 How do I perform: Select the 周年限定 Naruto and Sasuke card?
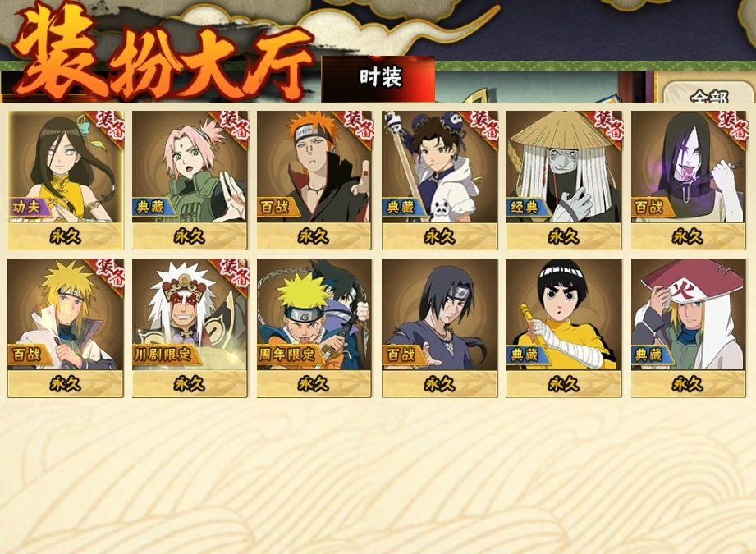pos(314,327)
